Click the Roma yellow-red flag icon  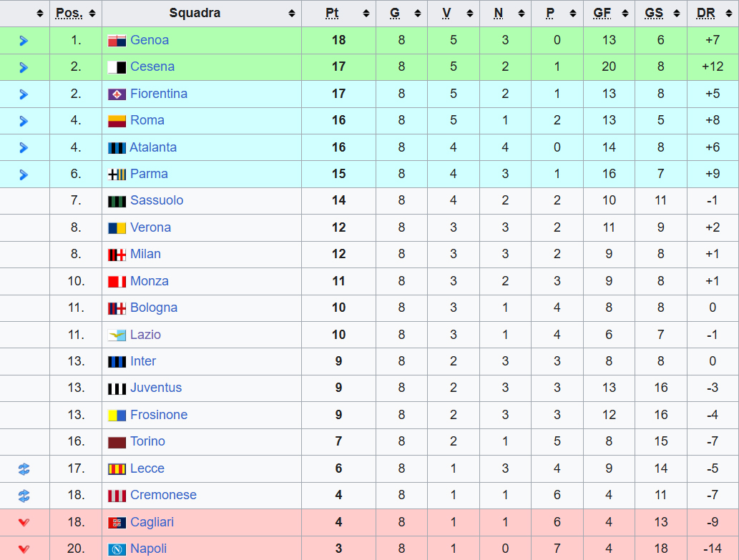point(117,121)
